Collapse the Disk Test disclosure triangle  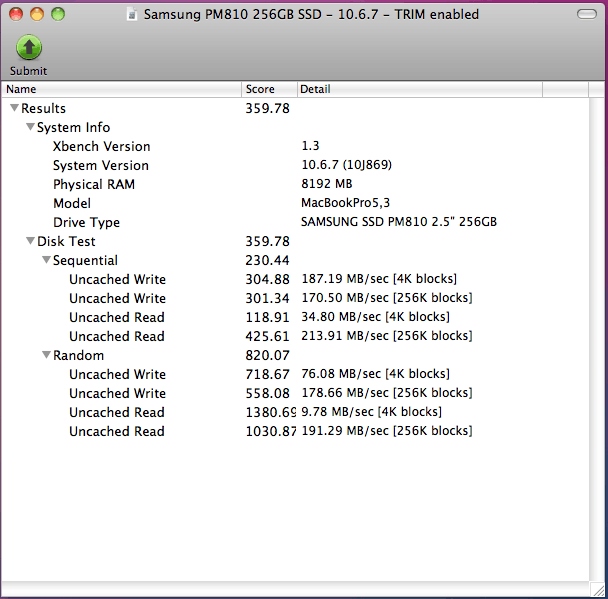(x=30, y=241)
